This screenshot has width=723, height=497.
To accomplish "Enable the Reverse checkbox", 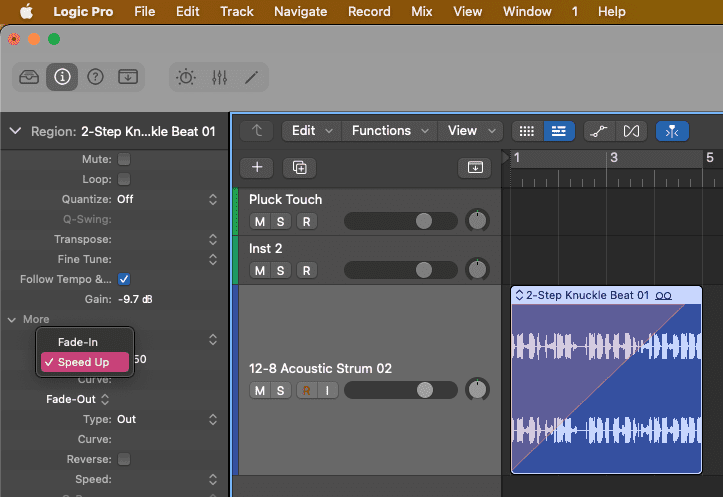I will coord(124,459).
